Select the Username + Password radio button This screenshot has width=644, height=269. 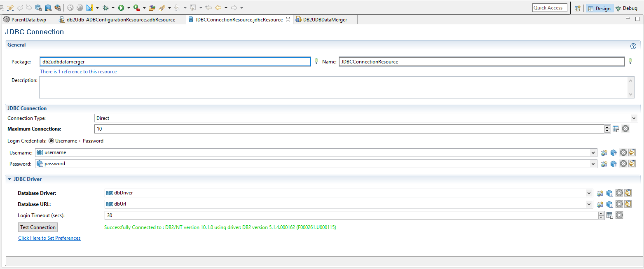click(x=52, y=141)
